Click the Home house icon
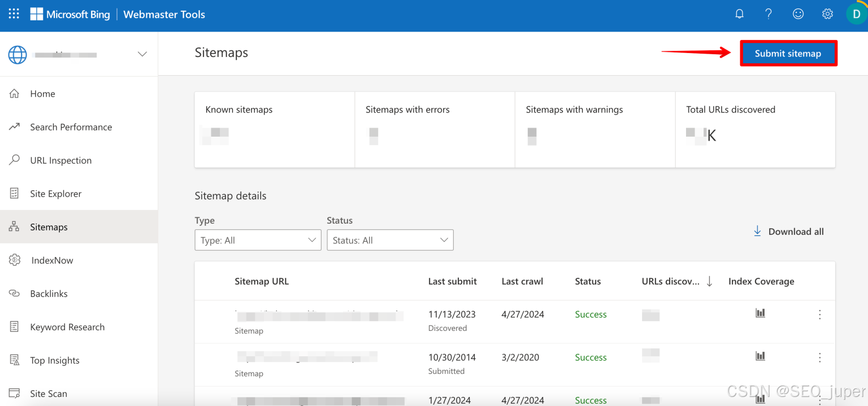 point(15,94)
